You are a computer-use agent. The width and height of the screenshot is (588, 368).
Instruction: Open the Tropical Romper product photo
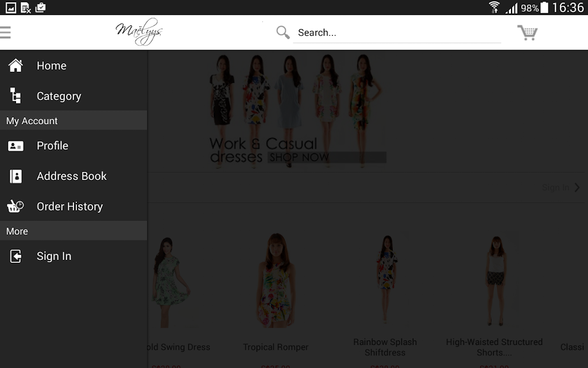[276, 280]
